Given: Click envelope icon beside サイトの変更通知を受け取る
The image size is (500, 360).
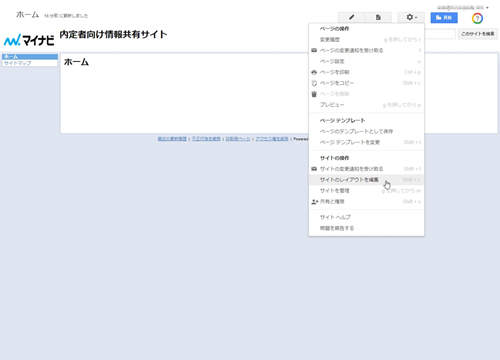Looking at the screenshot, I should click(314, 169).
